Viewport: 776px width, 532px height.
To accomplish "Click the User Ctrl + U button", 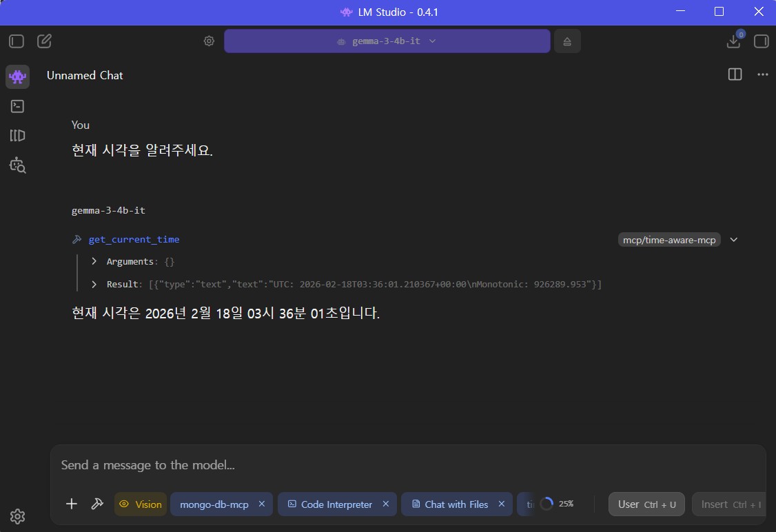I will tap(647, 504).
